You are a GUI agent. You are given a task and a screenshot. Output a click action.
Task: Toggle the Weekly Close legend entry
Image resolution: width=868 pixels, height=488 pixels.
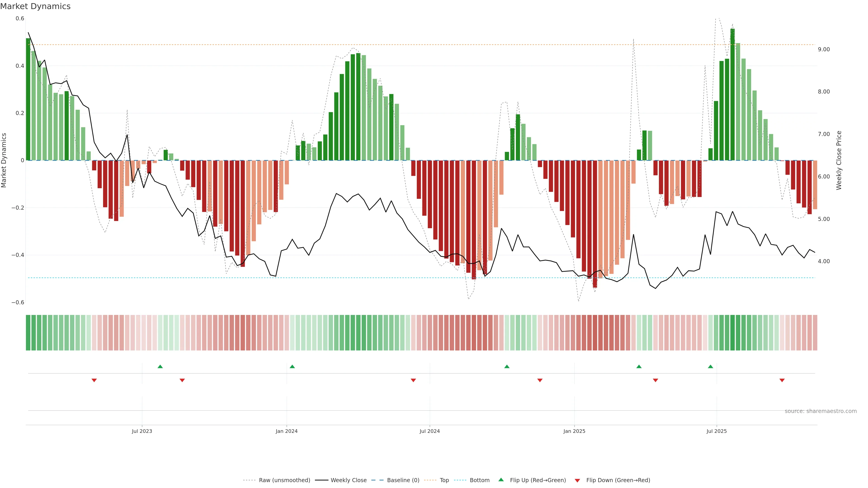coord(348,480)
